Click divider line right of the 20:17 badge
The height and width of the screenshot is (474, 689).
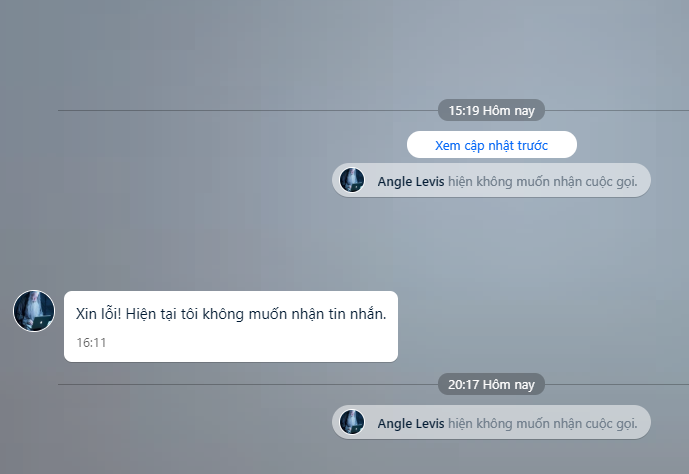(617, 384)
